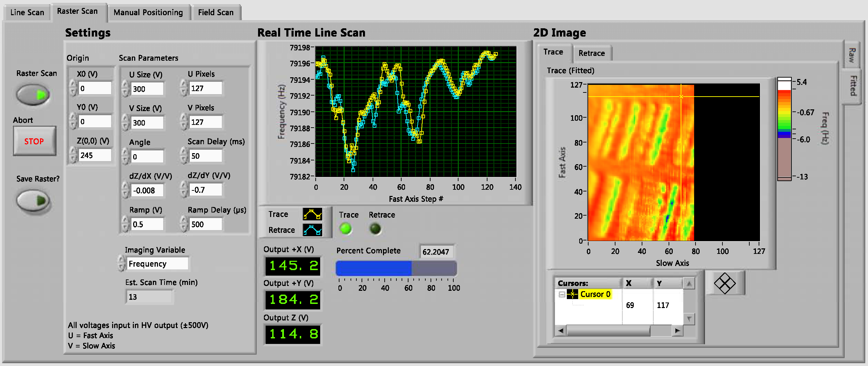Click the Y0 (V) stepper arrows
The image size is (868, 366).
click(73, 122)
